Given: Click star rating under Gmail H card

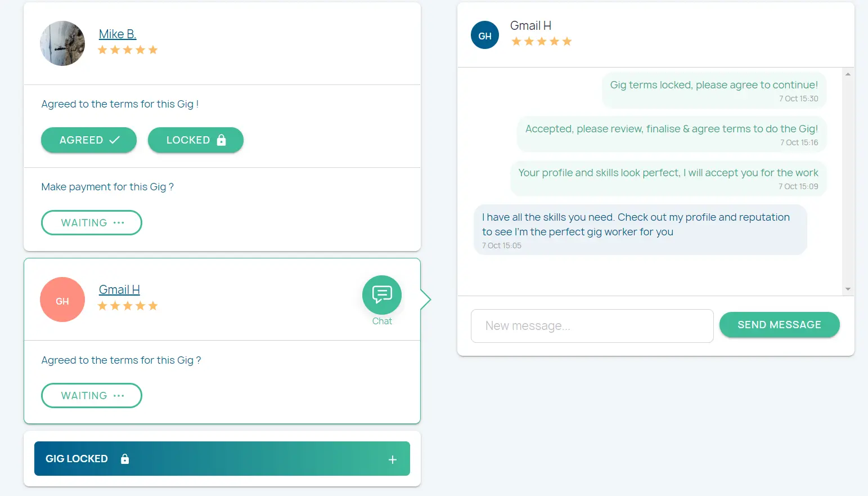Looking at the screenshot, I should [x=128, y=306].
